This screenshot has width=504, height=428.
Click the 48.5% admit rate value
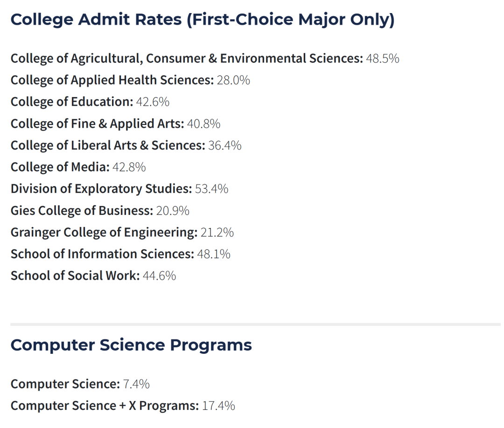[383, 58]
